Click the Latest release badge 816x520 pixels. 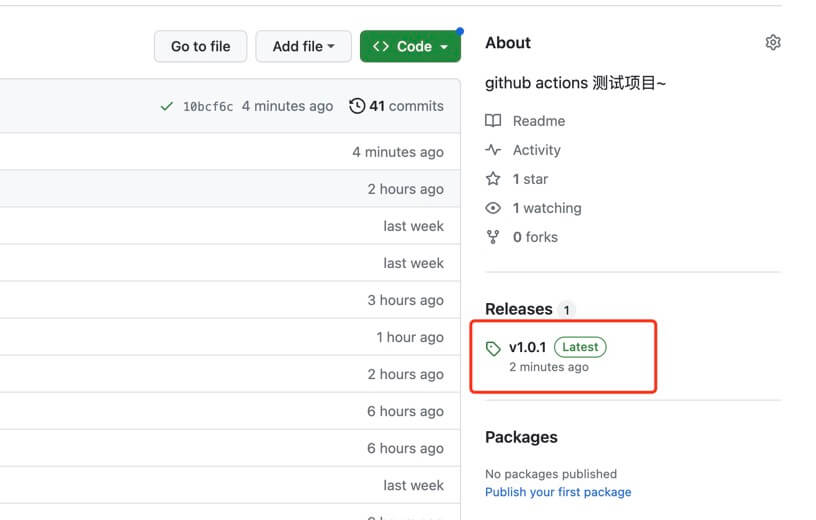(x=580, y=347)
